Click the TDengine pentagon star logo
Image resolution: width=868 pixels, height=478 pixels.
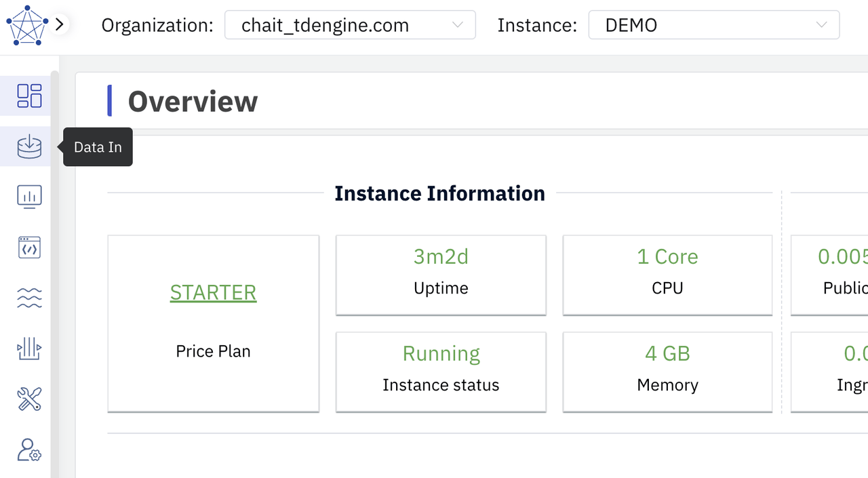pos(27,25)
